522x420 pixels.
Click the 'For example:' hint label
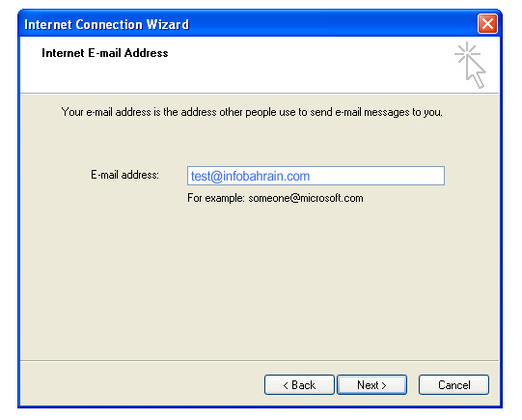click(x=216, y=198)
